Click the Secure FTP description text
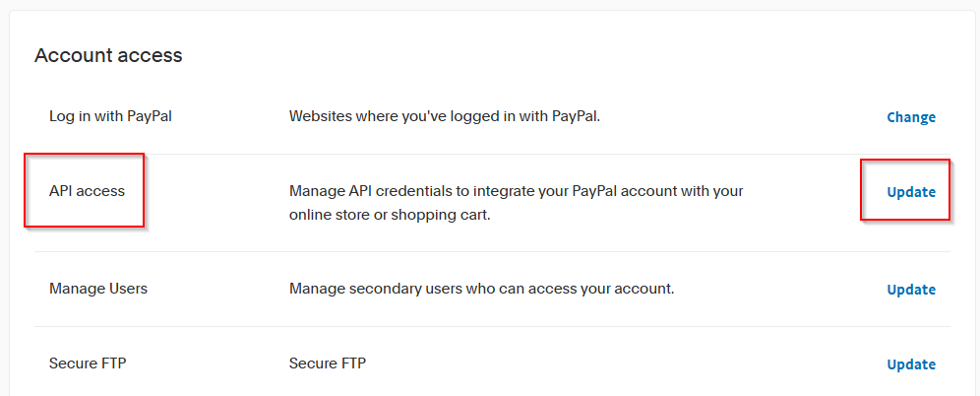The height and width of the screenshot is (396, 980). click(x=327, y=363)
